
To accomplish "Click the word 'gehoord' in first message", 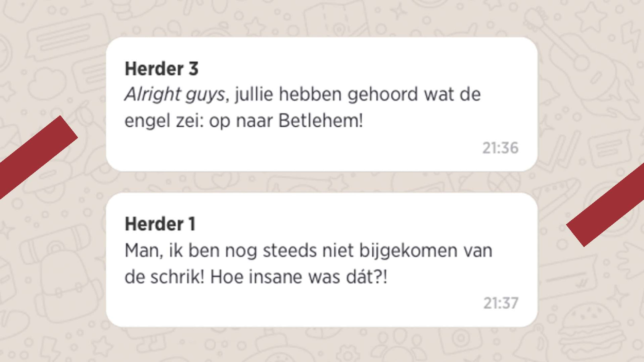I will pyautogui.click(x=382, y=95).
